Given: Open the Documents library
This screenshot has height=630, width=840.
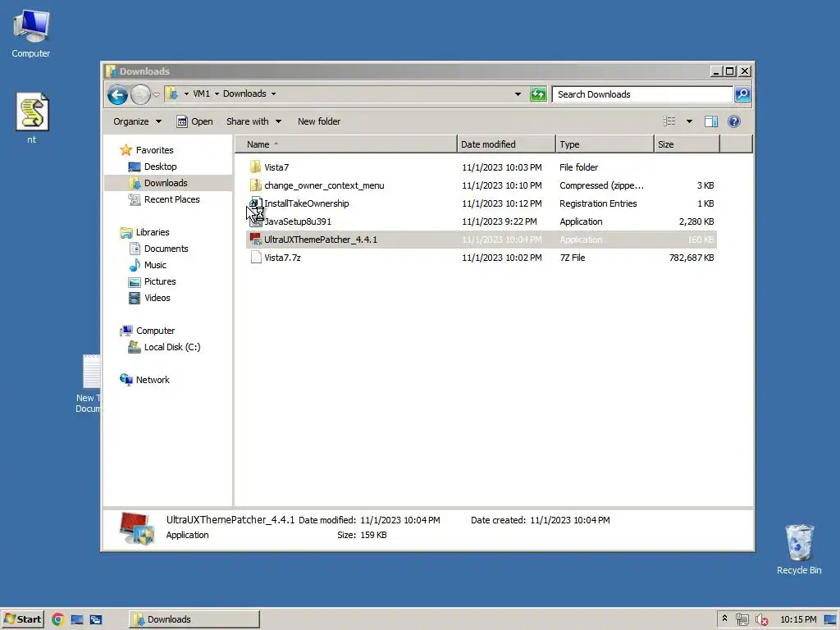Looking at the screenshot, I should pos(166,249).
